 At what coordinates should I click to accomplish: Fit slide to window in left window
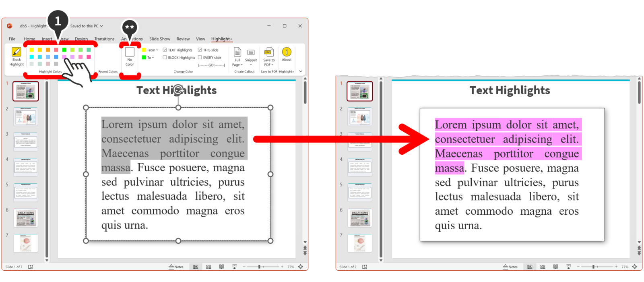pyautogui.click(x=300, y=267)
